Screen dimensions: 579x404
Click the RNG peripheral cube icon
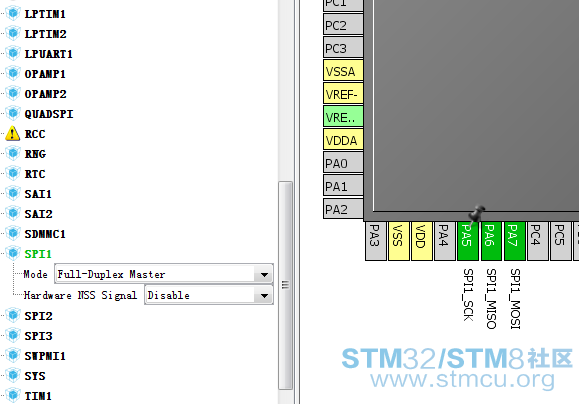pos(13,153)
